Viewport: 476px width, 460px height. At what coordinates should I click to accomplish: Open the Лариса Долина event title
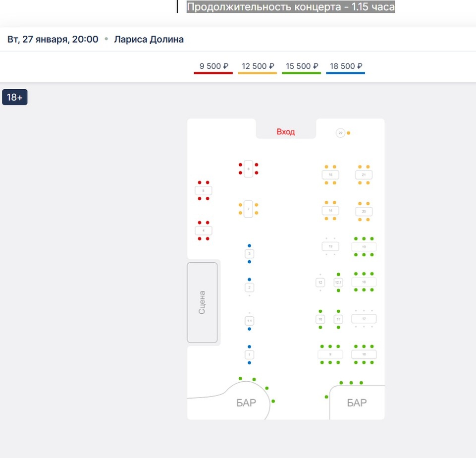coord(149,39)
